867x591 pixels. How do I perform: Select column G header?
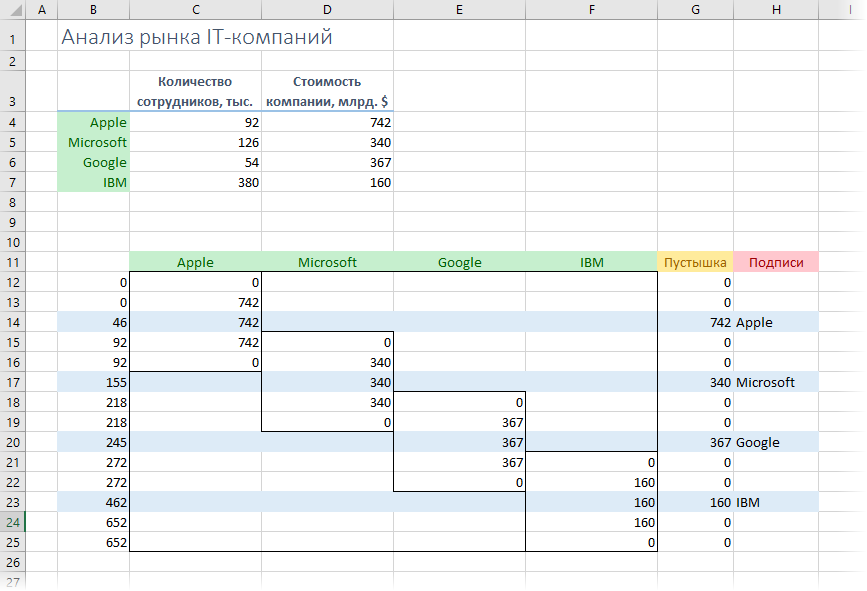click(x=696, y=9)
